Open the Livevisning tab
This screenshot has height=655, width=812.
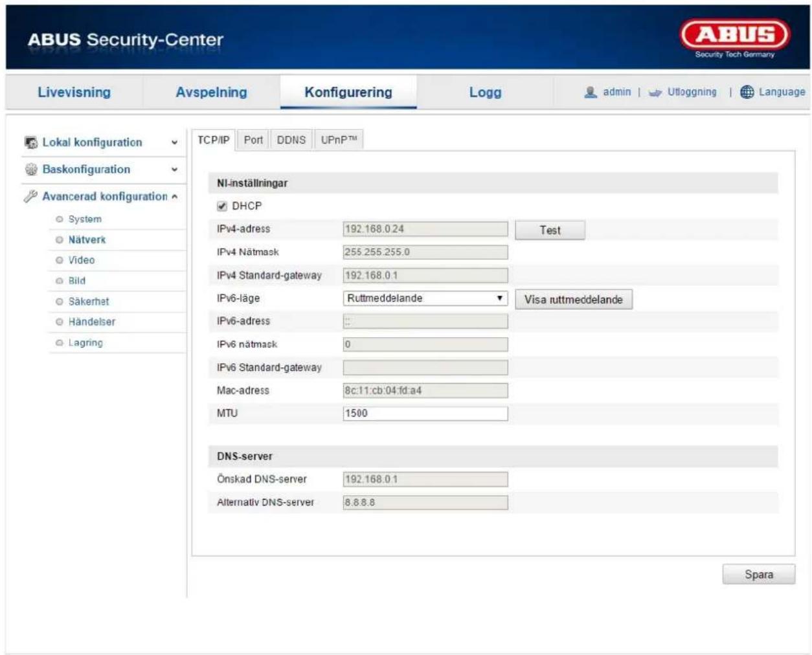74,92
